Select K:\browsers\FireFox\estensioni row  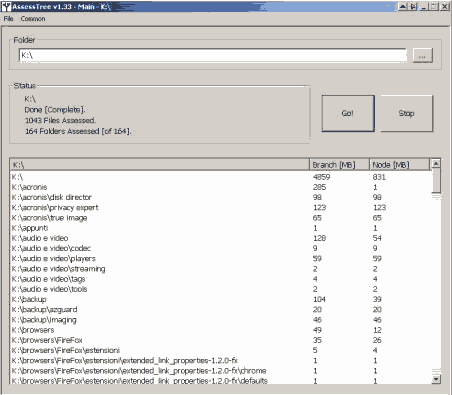pyautogui.click(x=220, y=350)
